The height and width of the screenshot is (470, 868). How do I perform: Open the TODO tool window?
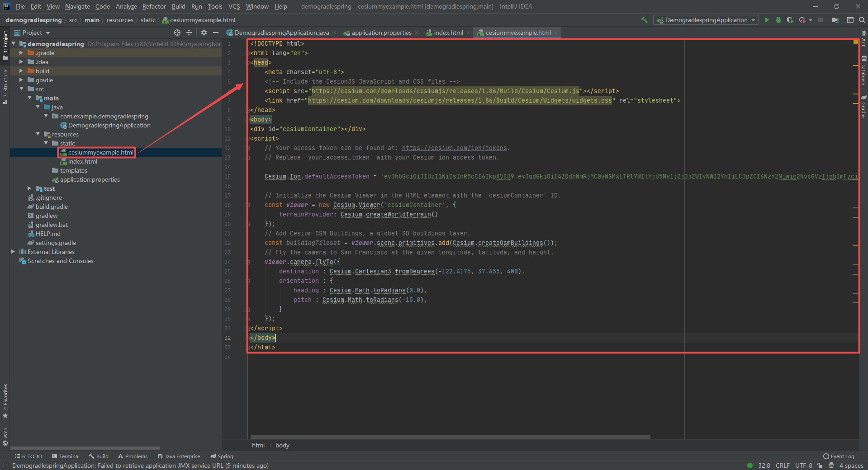point(28,456)
